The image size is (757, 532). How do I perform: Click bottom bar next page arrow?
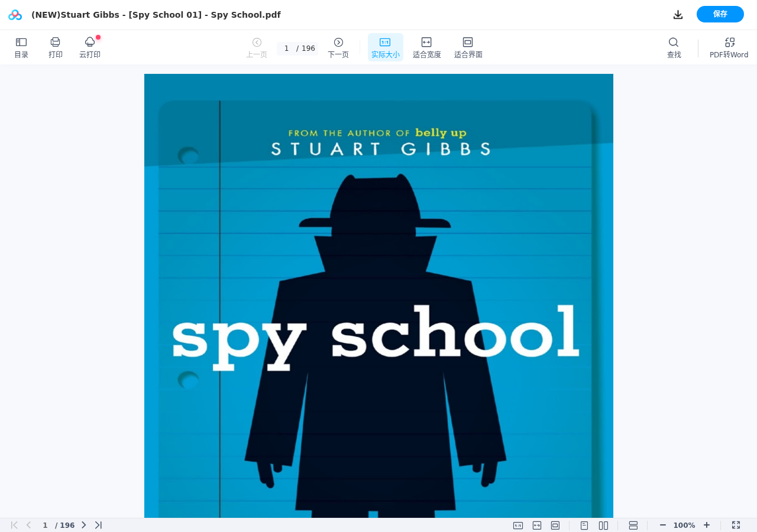click(x=83, y=525)
